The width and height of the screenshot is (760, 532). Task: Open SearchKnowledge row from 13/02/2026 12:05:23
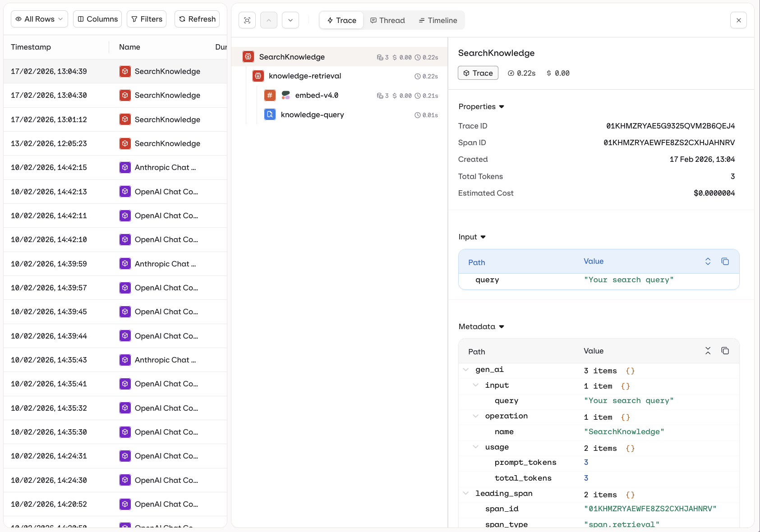click(115, 143)
